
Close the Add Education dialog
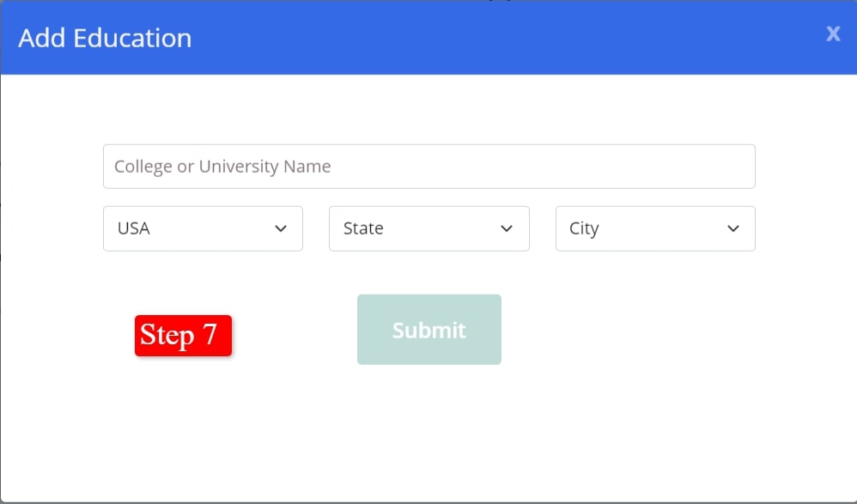tap(832, 33)
